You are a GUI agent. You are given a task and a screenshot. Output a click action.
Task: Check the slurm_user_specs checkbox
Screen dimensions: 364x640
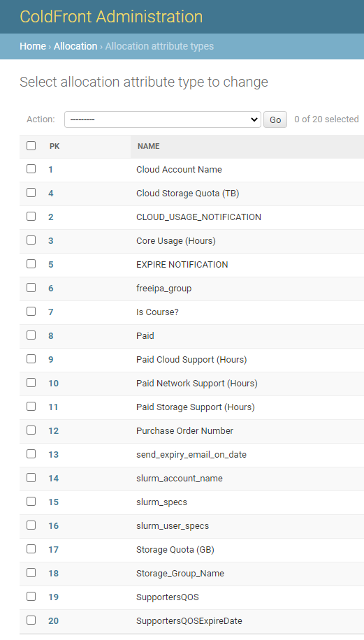(x=31, y=525)
